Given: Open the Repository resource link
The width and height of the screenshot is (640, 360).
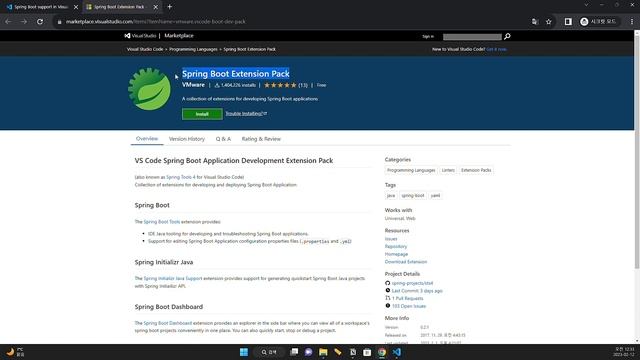Looking at the screenshot, I should click(x=396, y=247).
